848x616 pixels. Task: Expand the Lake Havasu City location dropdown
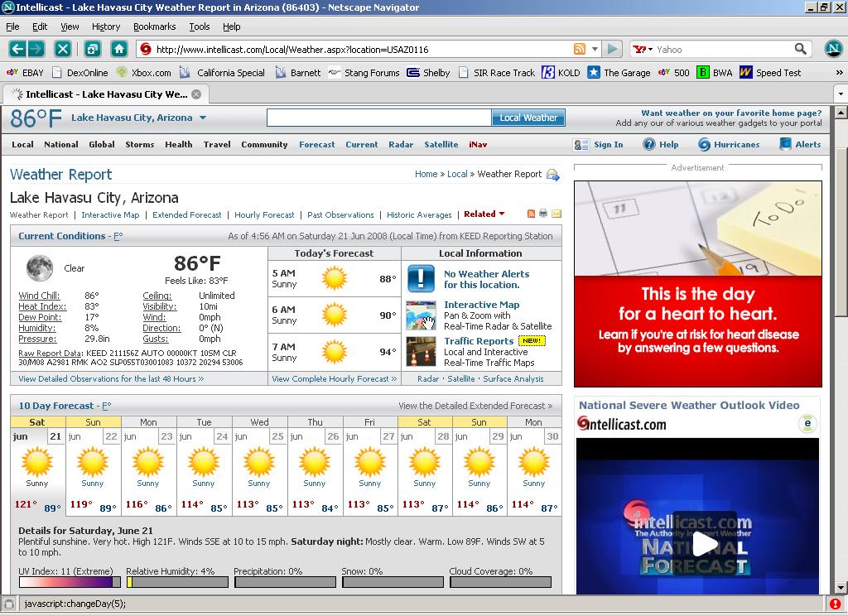tap(202, 118)
